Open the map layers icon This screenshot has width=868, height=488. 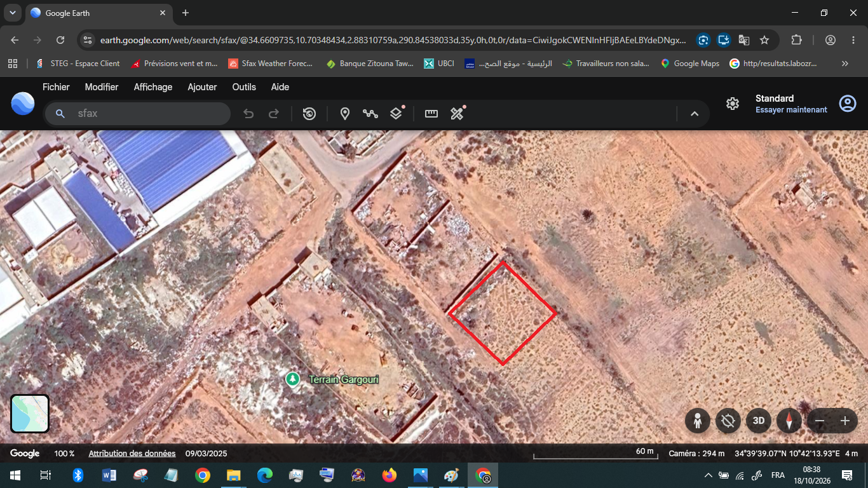point(396,114)
